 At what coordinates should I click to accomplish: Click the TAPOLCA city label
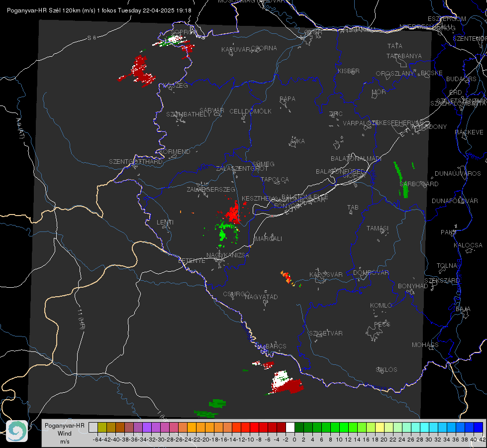pos(275,179)
